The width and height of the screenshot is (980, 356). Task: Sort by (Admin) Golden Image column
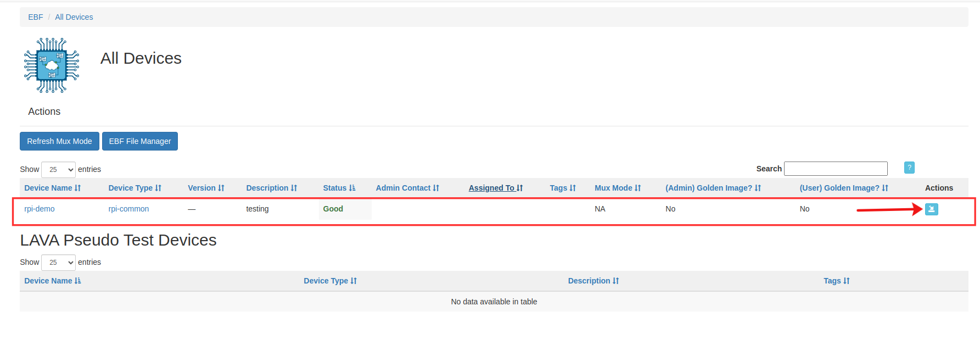[x=713, y=188]
